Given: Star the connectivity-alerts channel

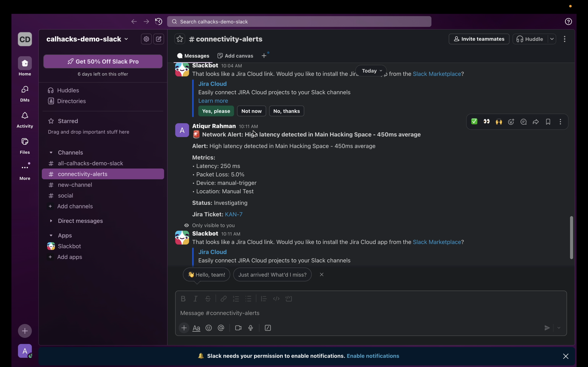Looking at the screenshot, I should click(x=180, y=39).
